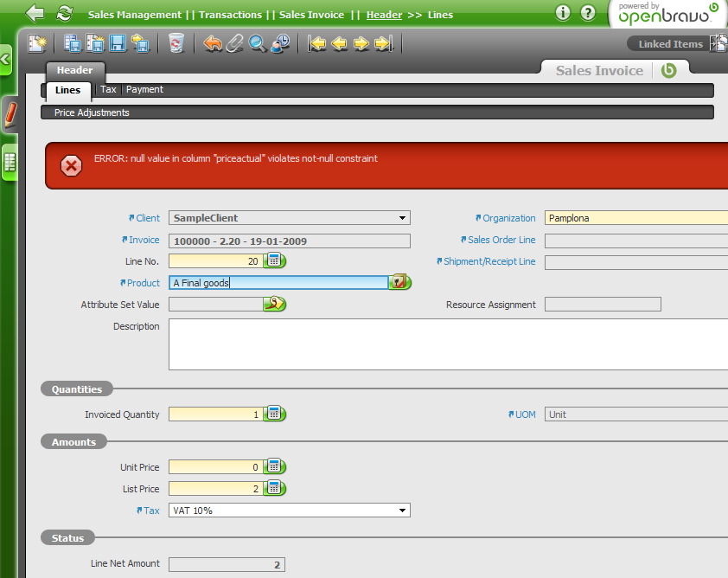The height and width of the screenshot is (578, 728).
Task: Go to the last record arrow
Action: pyautogui.click(x=384, y=42)
